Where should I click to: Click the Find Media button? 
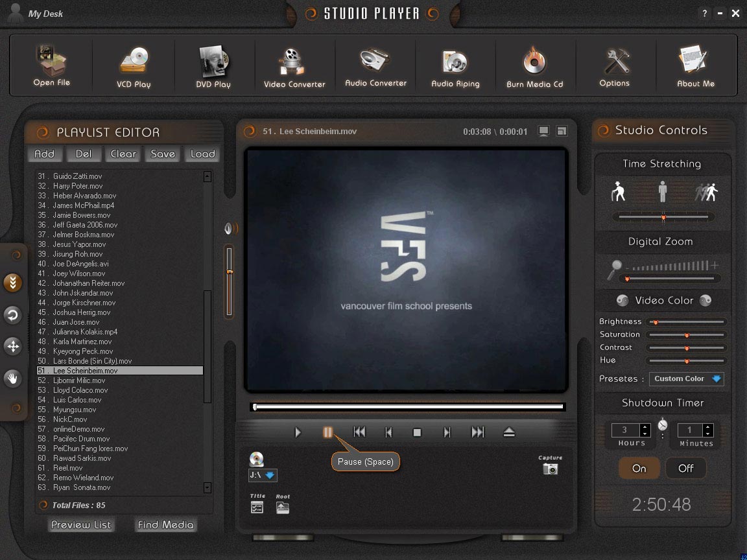coord(165,525)
